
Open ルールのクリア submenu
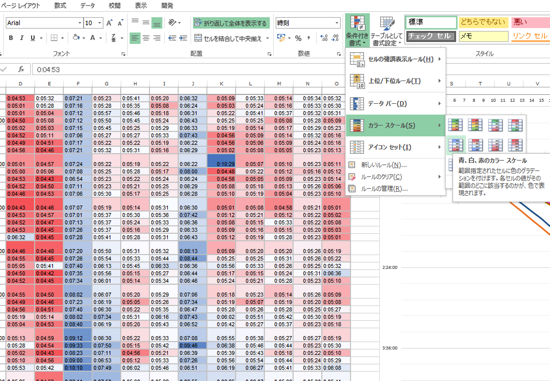point(396,177)
